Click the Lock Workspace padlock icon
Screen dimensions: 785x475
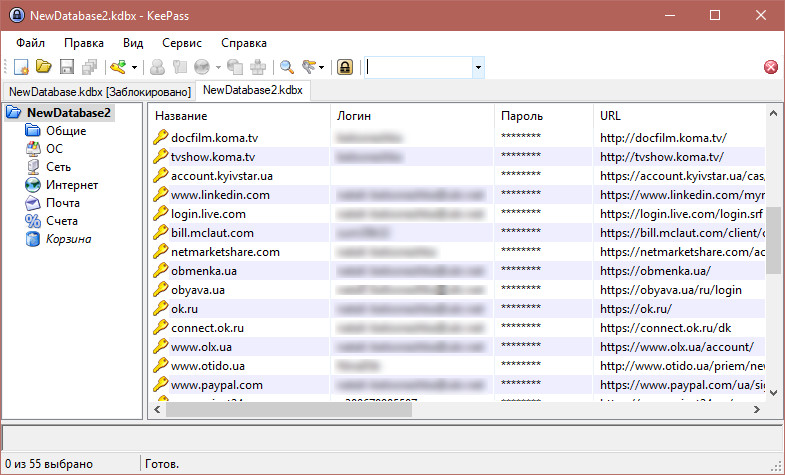point(345,67)
